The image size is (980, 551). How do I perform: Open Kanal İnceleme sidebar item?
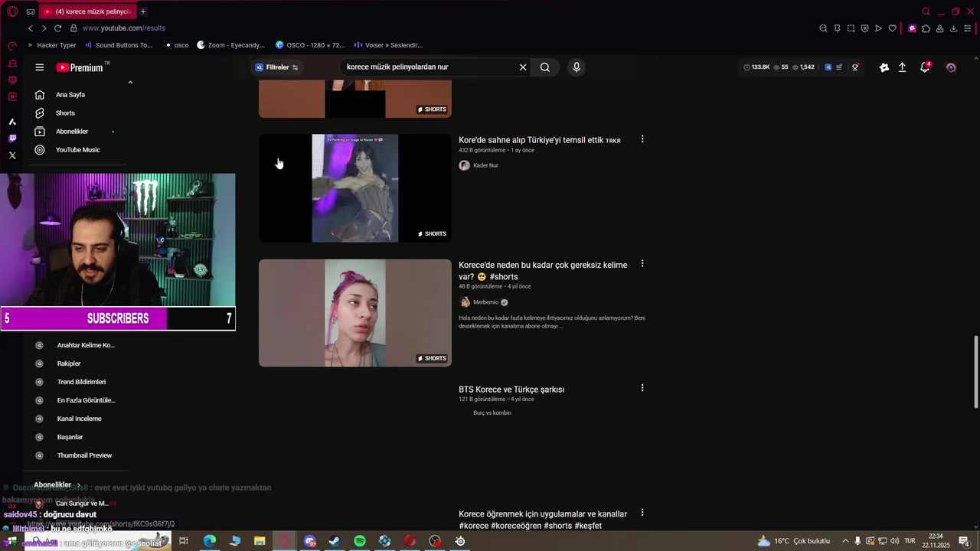point(79,419)
